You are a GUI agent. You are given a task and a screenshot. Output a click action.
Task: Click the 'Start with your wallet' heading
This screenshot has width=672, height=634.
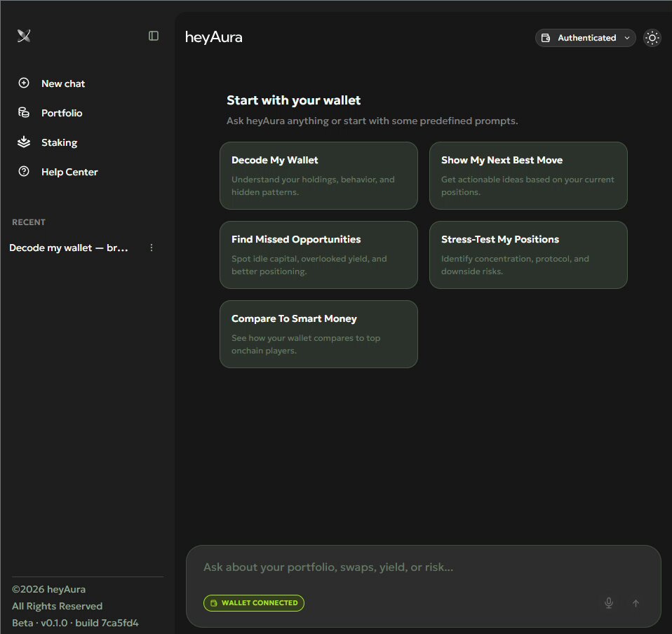(x=294, y=100)
